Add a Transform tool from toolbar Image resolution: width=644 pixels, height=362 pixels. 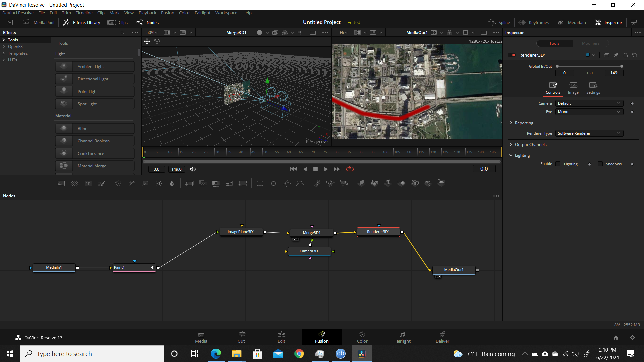243,183
